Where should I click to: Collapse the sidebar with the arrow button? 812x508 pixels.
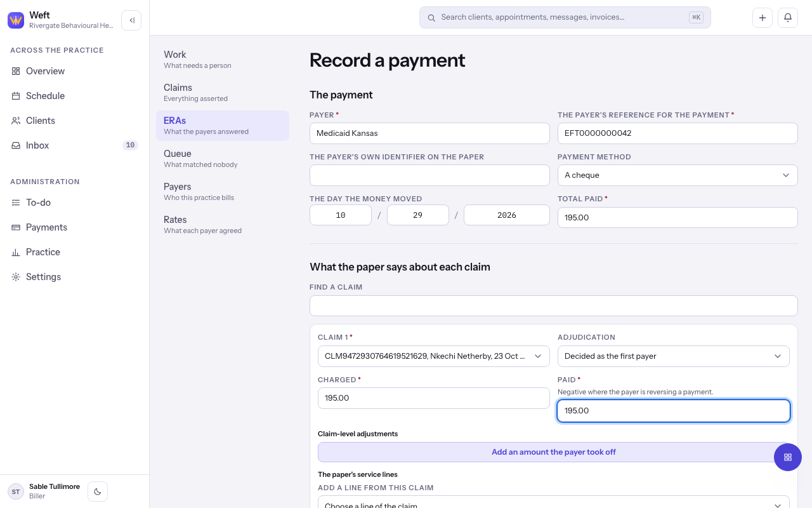(131, 20)
